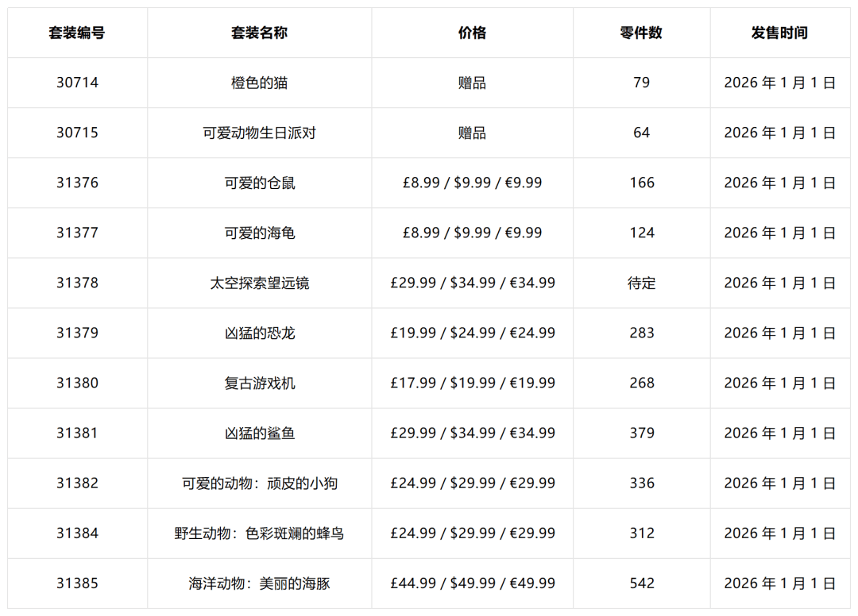Click the 赠品 price for set 30715
The height and width of the screenshot is (616, 858).
(x=472, y=133)
